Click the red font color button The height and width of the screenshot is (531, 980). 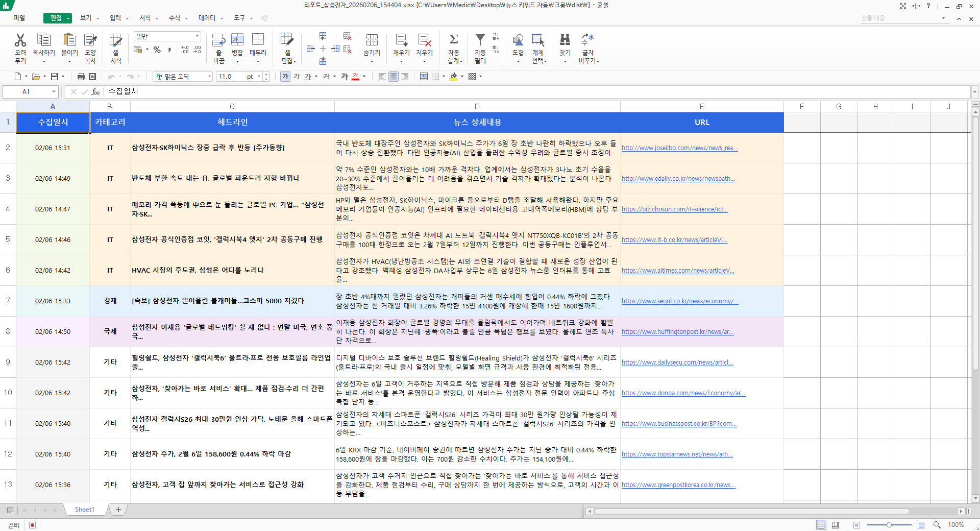point(356,77)
